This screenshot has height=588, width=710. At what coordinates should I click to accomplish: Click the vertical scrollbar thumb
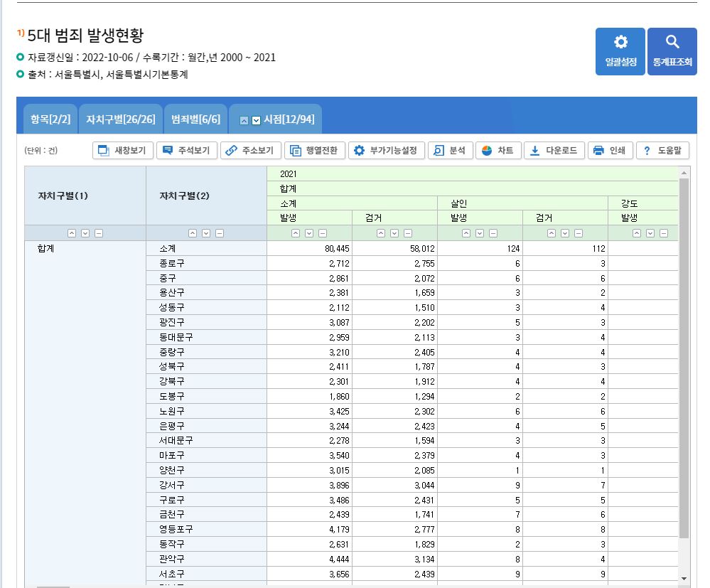click(x=684, y=358)
